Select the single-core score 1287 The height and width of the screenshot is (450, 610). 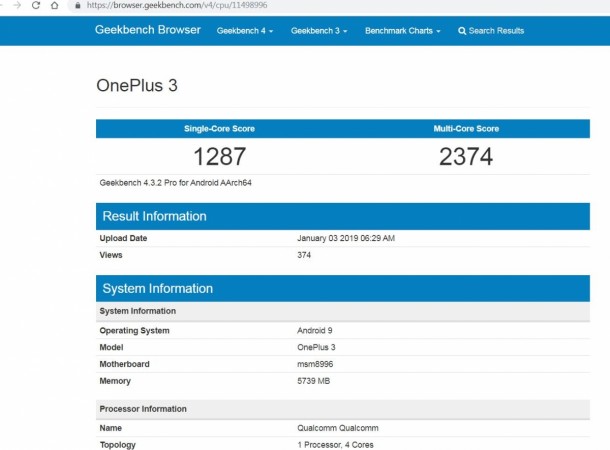219,156
